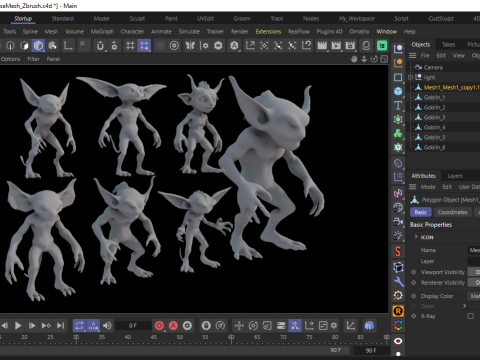The width and height of the screenshot is (480, 360).
Task: Toggle the loop playback button
Action: coord(79,325)
